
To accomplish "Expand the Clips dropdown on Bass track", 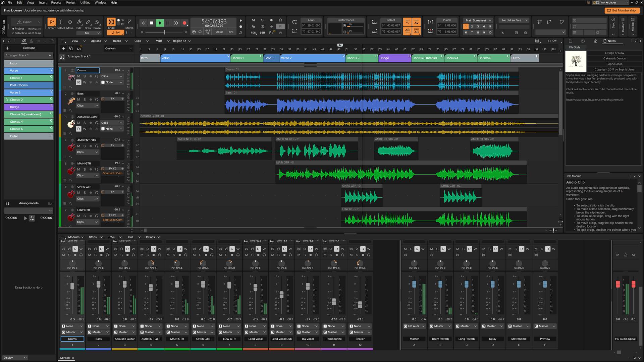I will coord(87,105).
